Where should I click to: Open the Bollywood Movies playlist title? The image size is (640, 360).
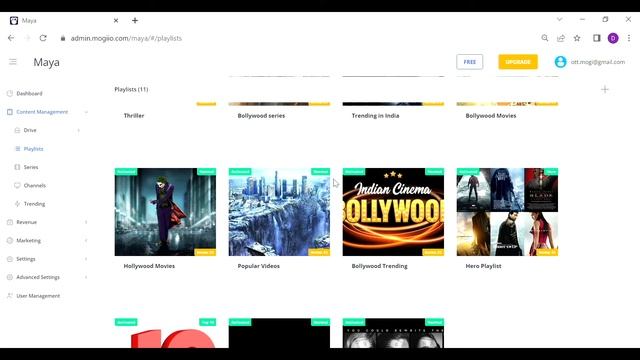491,116
